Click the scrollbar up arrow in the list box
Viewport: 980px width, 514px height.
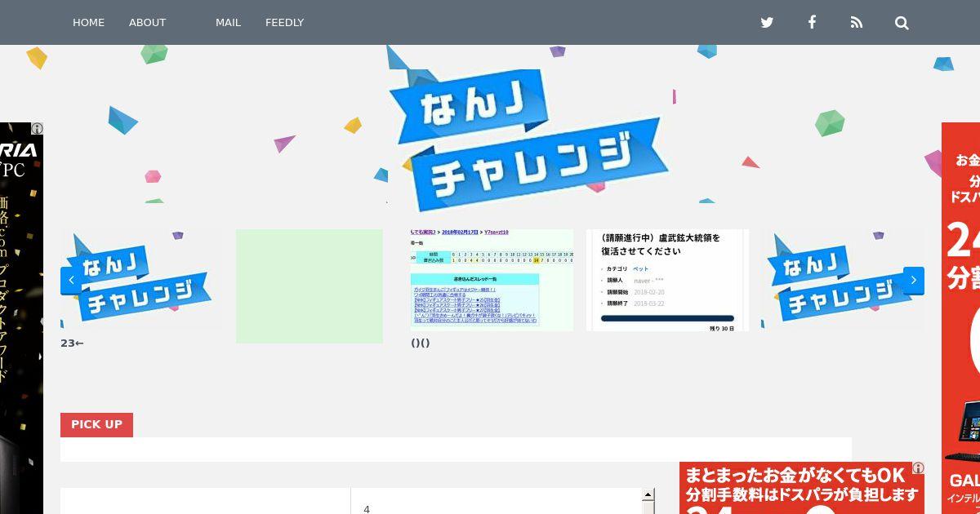pyautogui.click(x=648, y=494)
